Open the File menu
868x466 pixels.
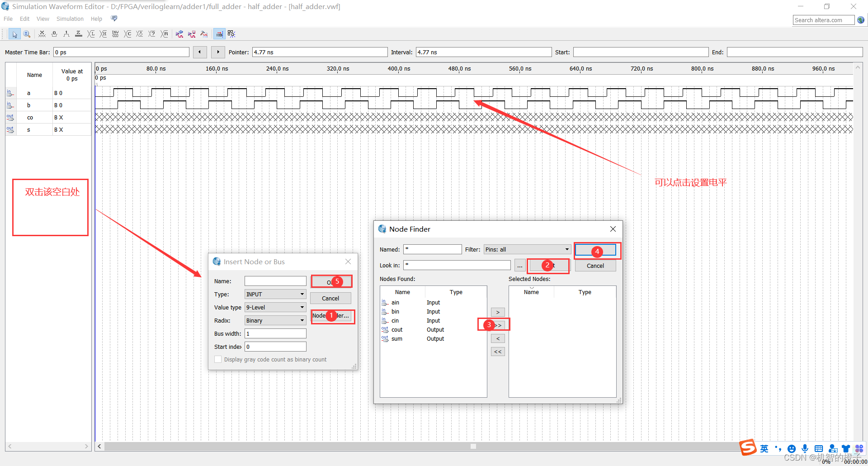(x=8, y=19)
